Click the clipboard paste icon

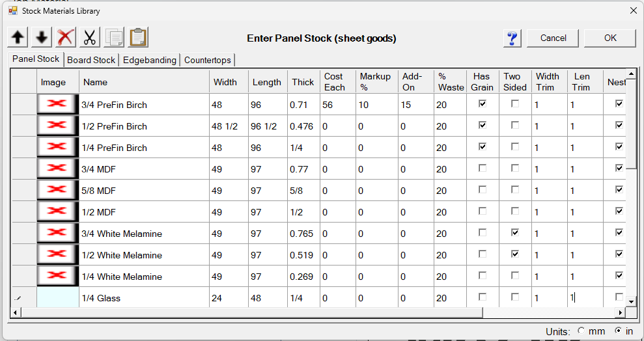[x=138, y=38]
